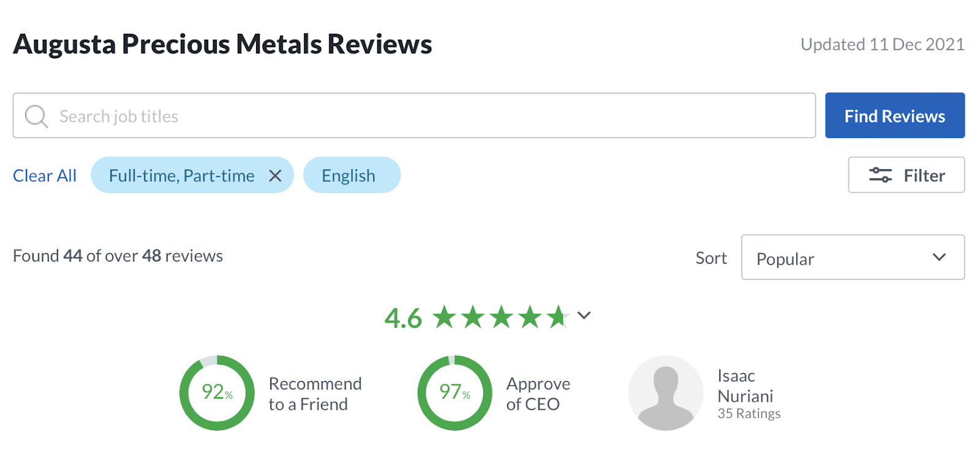Click the 4.6 overall rating number
The height and width of the screenshot is (457, 980).
click(403, 319)
